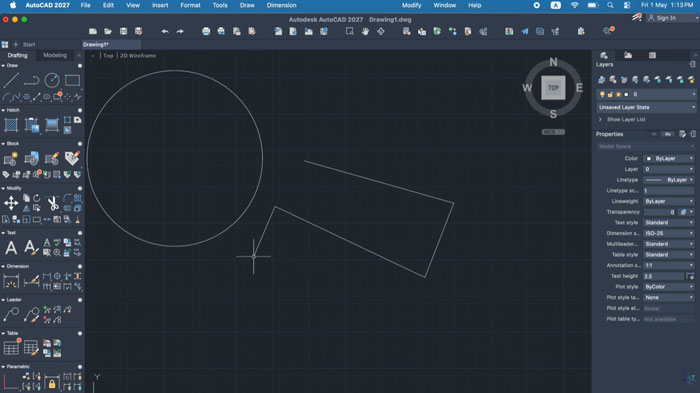Click the Undo arrow in toolbar

(165, 31)
